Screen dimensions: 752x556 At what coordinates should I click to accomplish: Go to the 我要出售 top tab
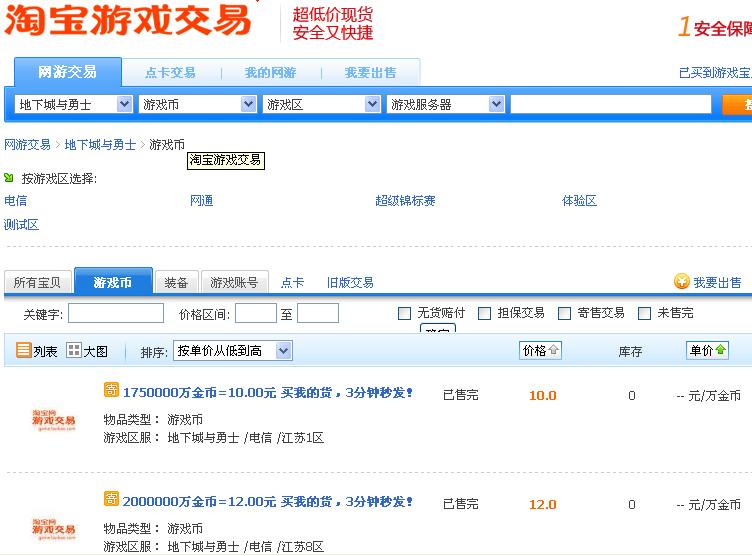tap(370, 72)
